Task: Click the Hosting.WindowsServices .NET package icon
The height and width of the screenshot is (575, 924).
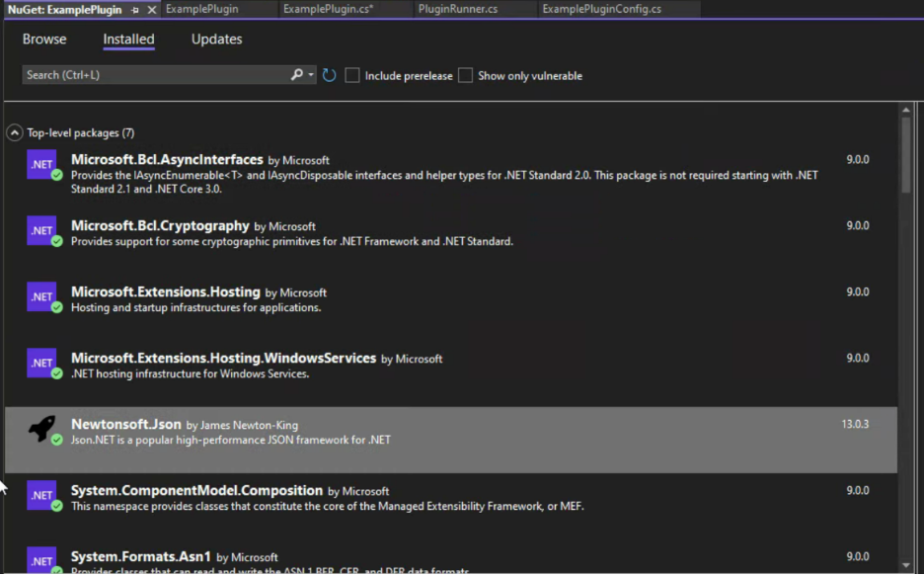Action: [x=41, y=363]
